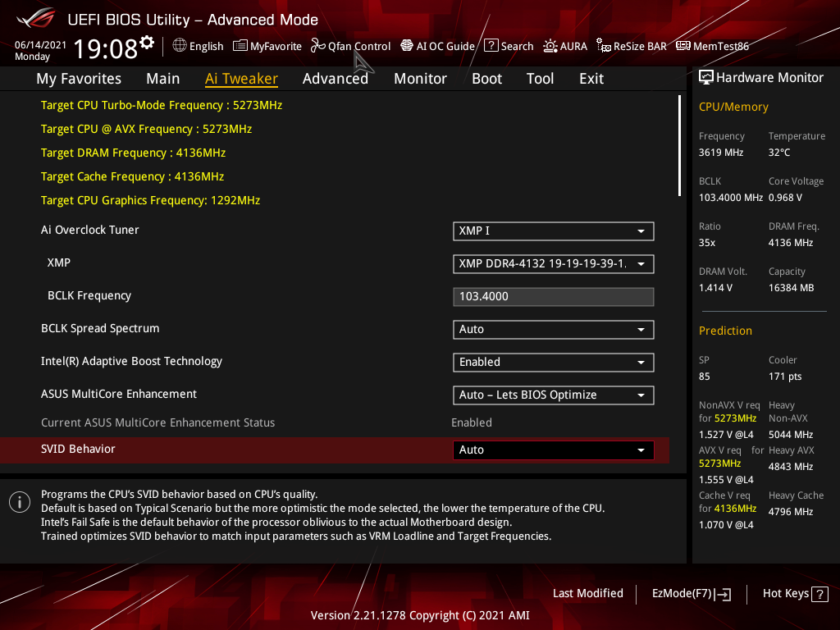The image size is (840, 630).
Task: Click the 0.968 V core voltage value
Action: 785,198
